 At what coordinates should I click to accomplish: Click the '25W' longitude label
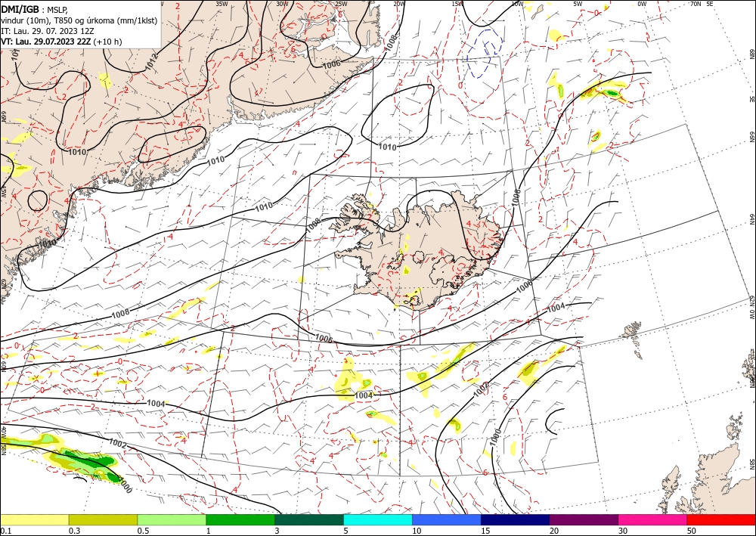click(341, 4)
